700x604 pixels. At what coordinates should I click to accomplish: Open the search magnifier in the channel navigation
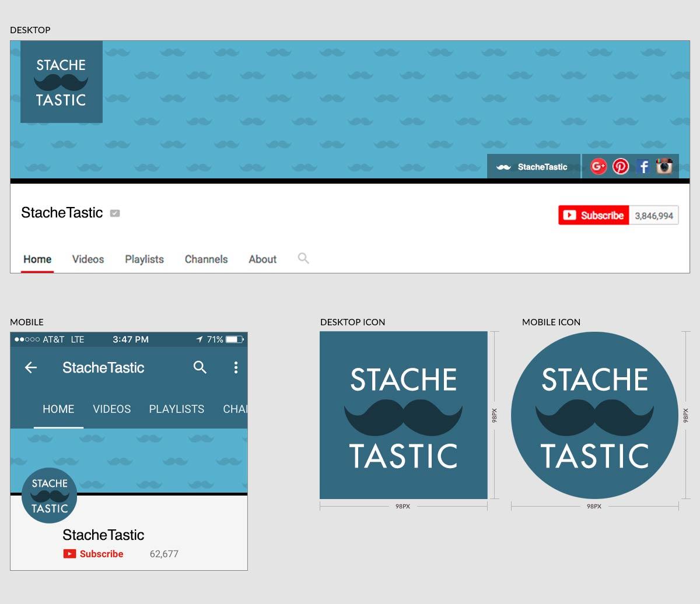click(x=303, y=258)
